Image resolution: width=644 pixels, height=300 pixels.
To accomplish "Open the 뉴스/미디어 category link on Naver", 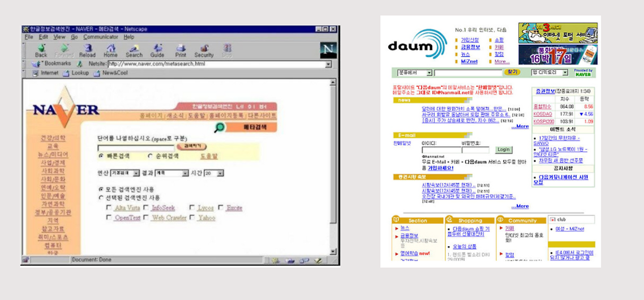I will click(53, 154).
